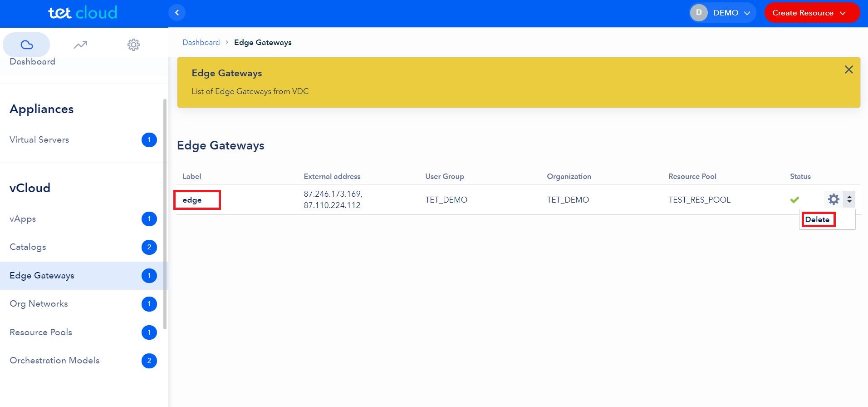Click the Org Networks count badge
Image resolution: width=868 pixels, height=407 pixels.
point(149,304)
